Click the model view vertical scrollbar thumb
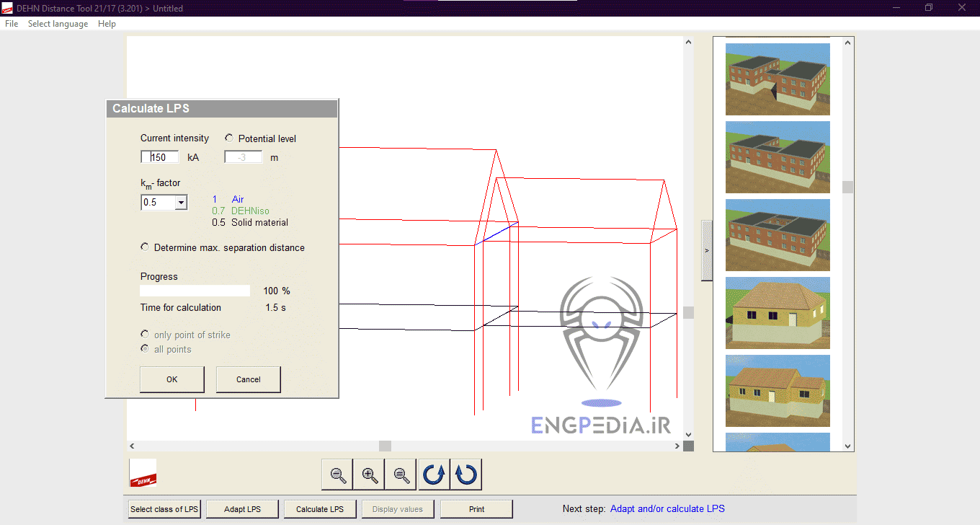This screenshot has height=525, width=980. (688, 313)
